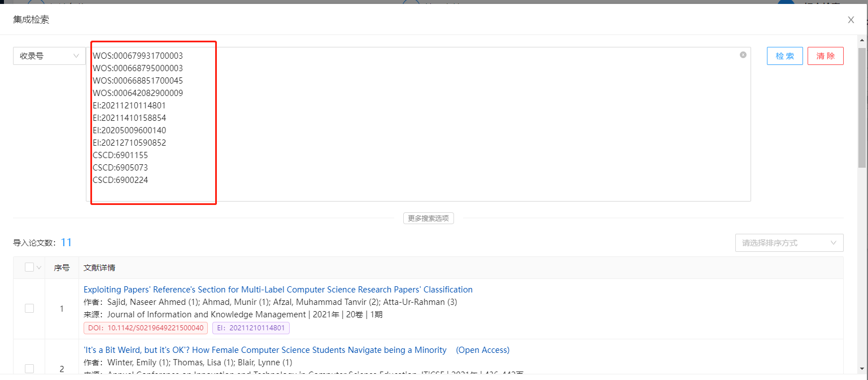
Task: Check the checkbox for paper row 1
Action: pyautogui.click(x=29, y=308)
